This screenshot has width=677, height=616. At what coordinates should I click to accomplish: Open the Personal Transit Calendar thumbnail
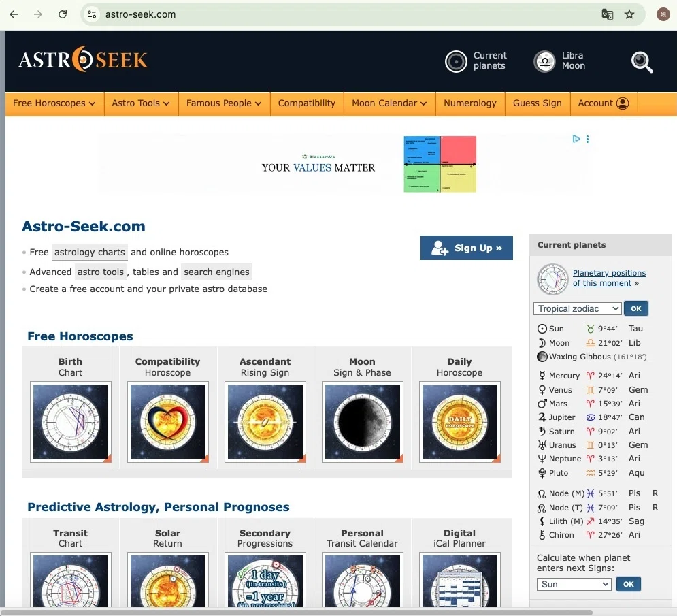(x=363, y=581)
